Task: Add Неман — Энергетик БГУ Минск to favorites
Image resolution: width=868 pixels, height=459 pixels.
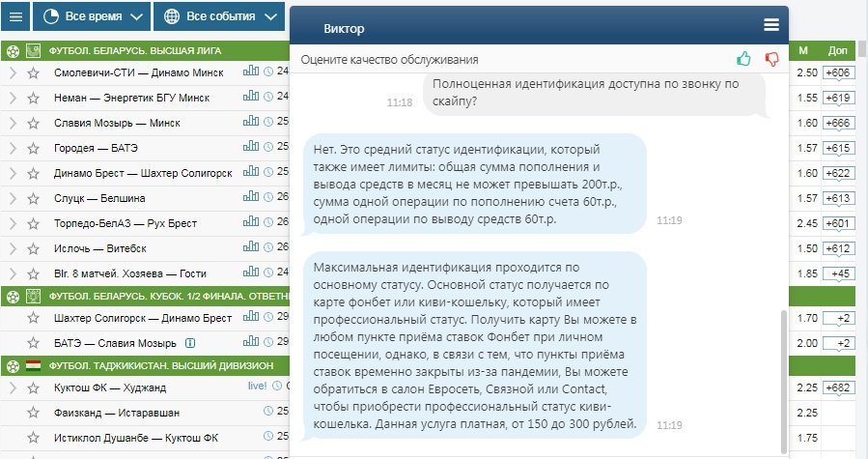Action: (34, 98)
